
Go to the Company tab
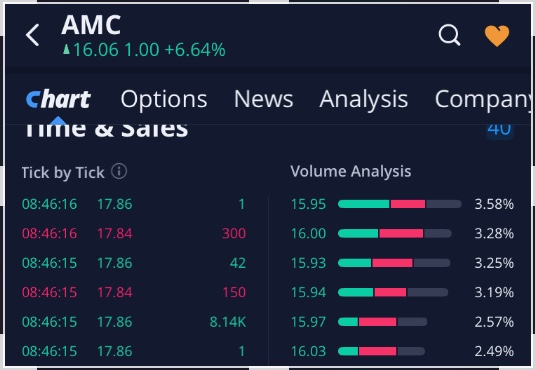(482, 100)
